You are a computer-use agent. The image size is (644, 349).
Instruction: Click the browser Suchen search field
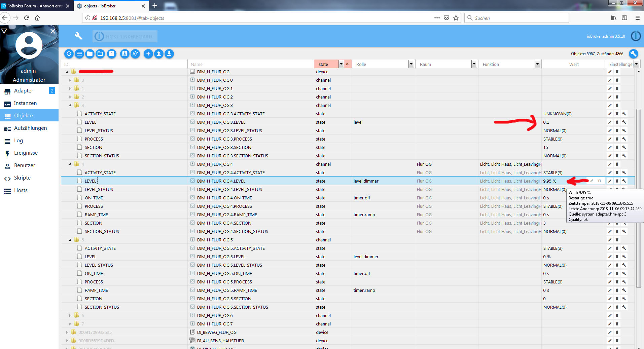pyautogui.click(x=516, y=18)
